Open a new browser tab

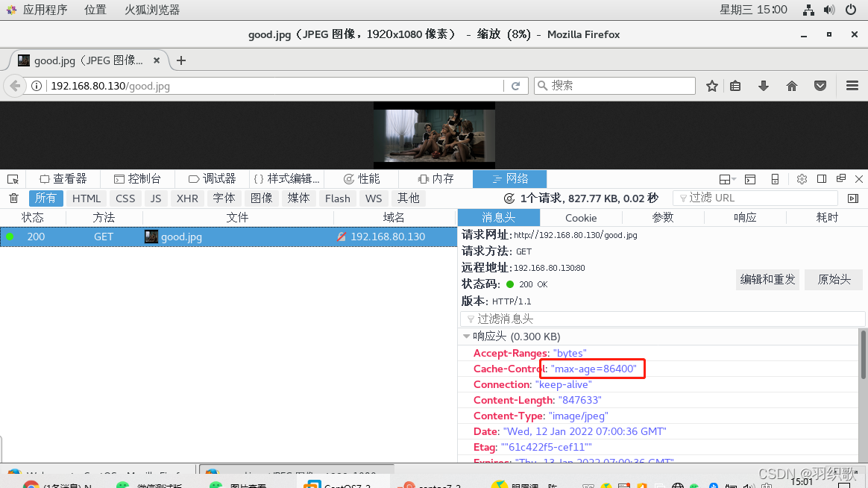tap(181, 60)
